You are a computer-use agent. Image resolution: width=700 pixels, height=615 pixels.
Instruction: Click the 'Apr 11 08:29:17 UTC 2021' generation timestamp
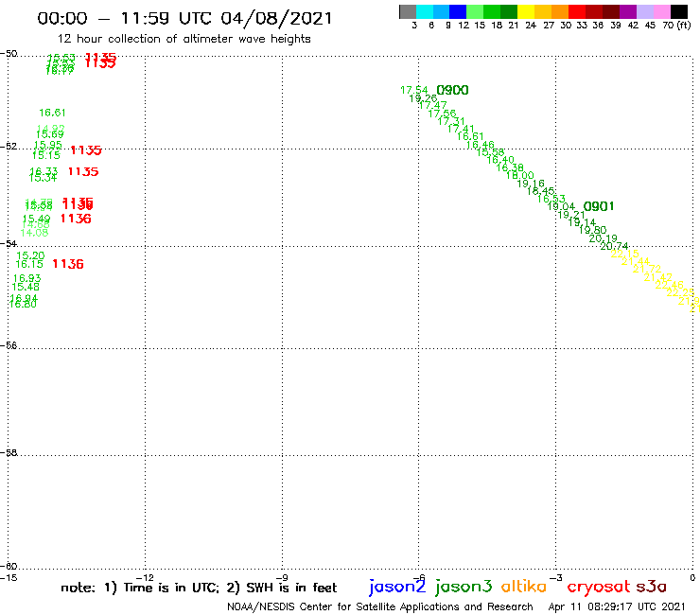pos(617,607)
